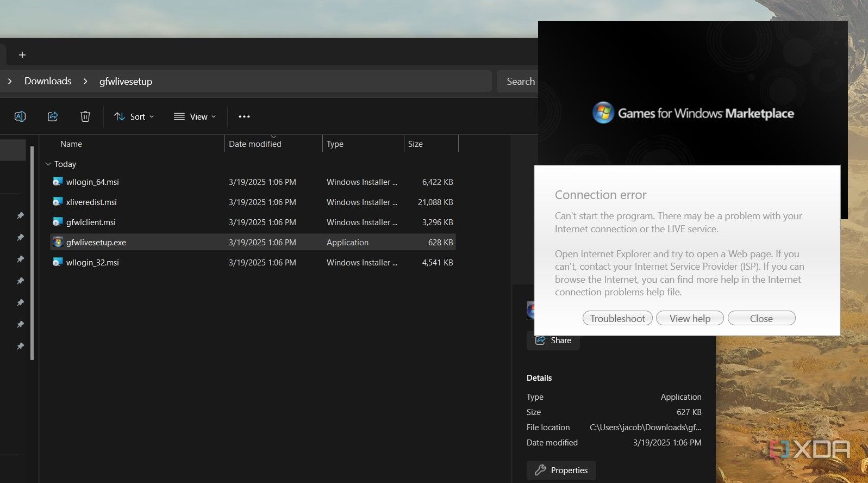Open Properties in details pane
Screen dimensions: 868x483
[x=561, y=470]
